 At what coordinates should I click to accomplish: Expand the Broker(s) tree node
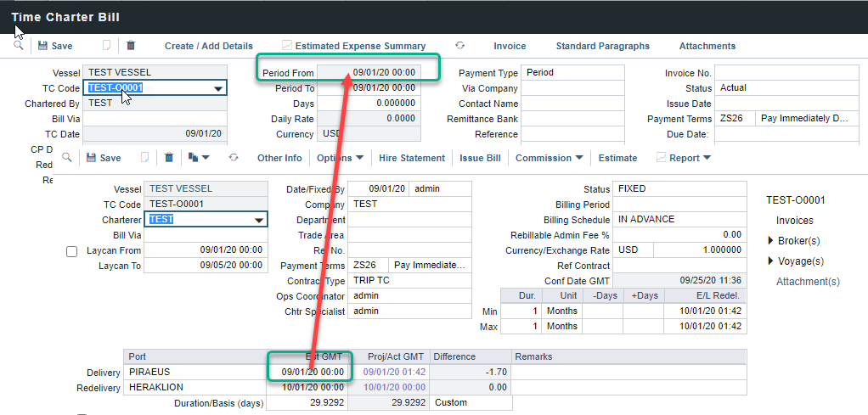pyautogui.click(x=771, y=241)
